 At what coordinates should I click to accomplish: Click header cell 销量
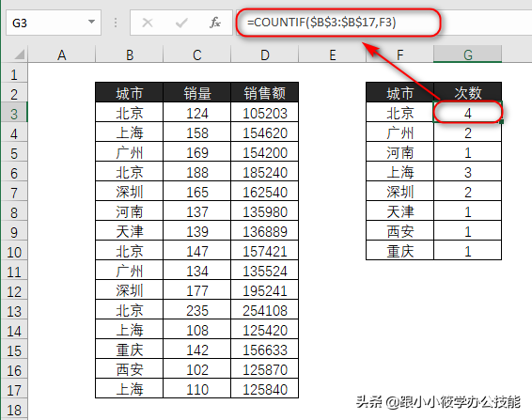[x=196, y=93]
